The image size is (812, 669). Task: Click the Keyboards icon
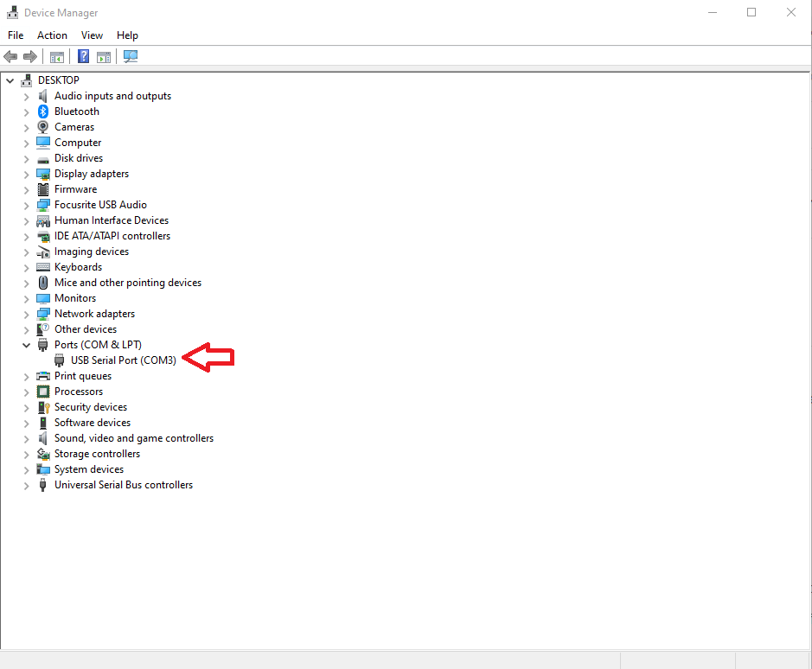43,267
